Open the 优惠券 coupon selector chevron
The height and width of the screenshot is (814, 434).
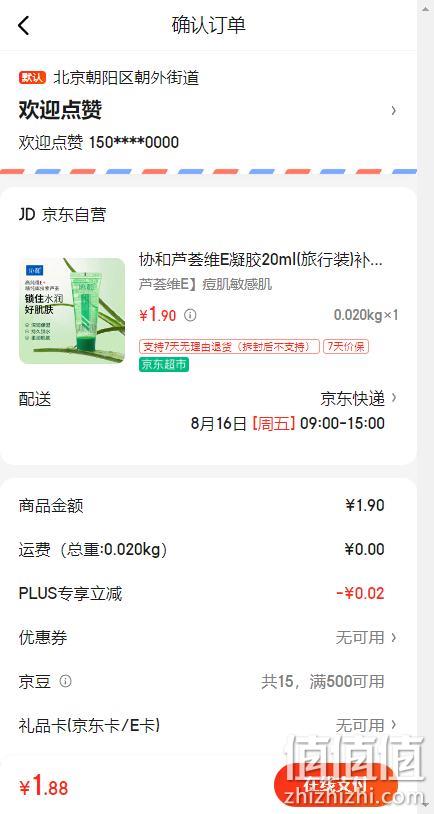394,637
